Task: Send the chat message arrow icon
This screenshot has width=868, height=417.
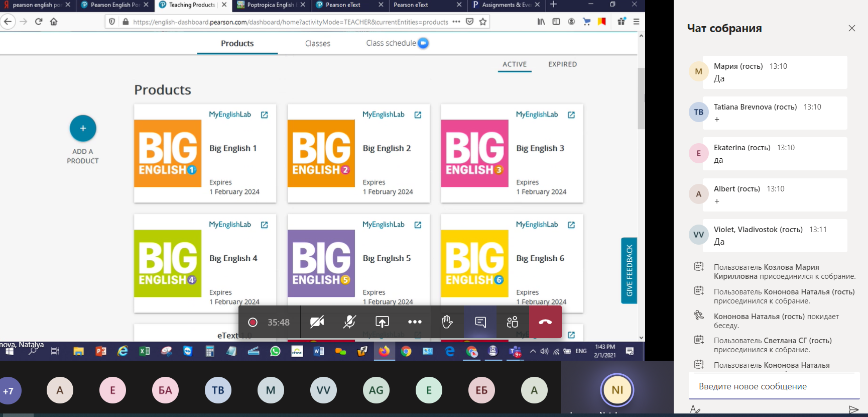Action: pyautogui.click(x=853, y=410)
